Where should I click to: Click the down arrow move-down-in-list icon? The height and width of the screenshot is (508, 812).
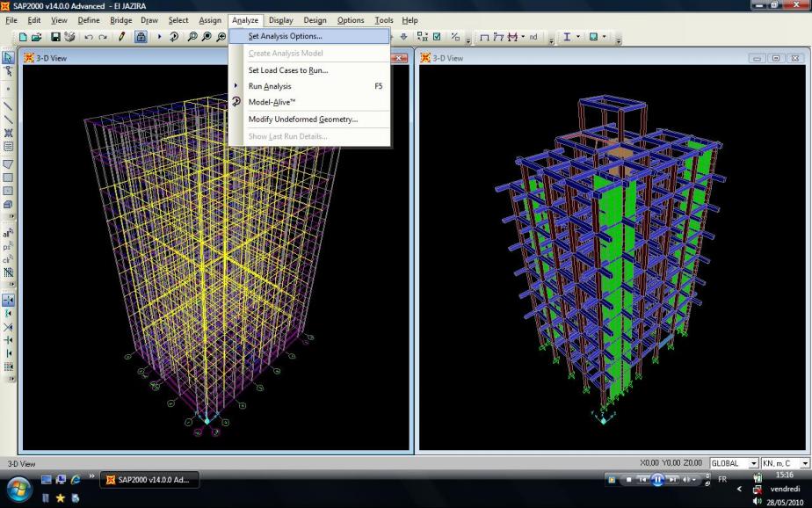click(404, 37)
